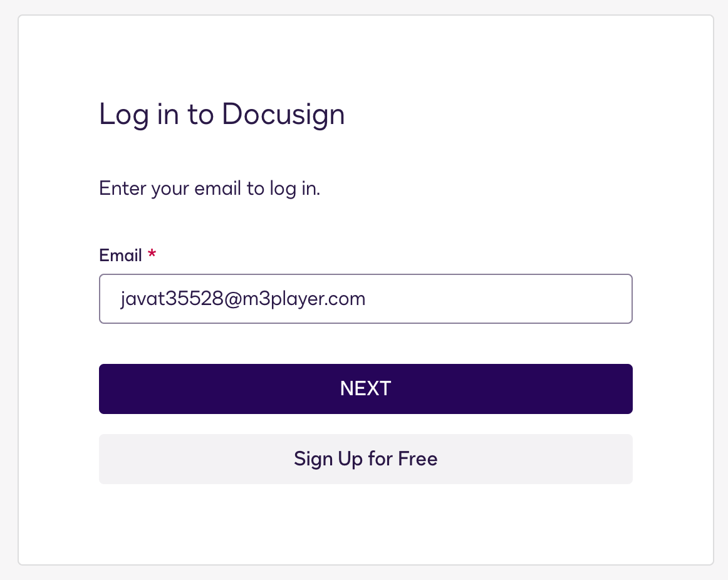Click the NEXT button
The image size is (728, 580).
[x=365, y=389]
